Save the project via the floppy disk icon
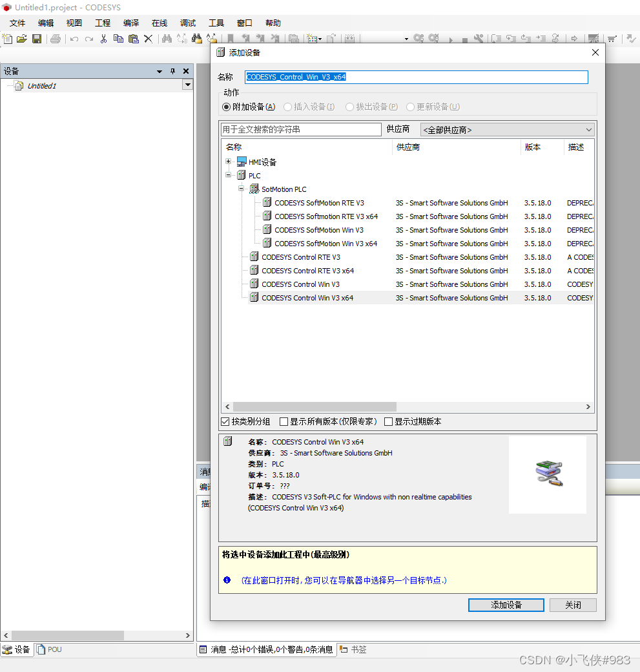Image resolution: width=640 pixels, height=672 pixels. 37,39
